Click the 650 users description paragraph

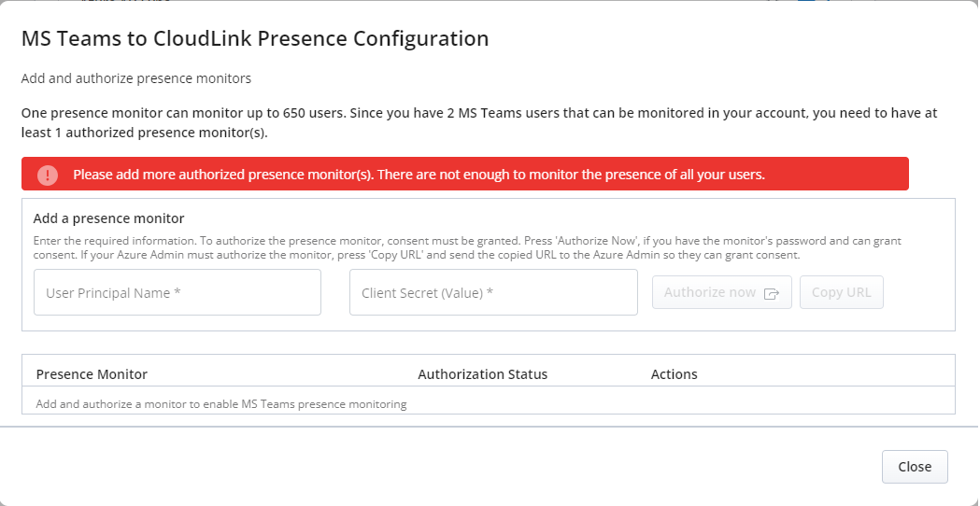point(478,122)
